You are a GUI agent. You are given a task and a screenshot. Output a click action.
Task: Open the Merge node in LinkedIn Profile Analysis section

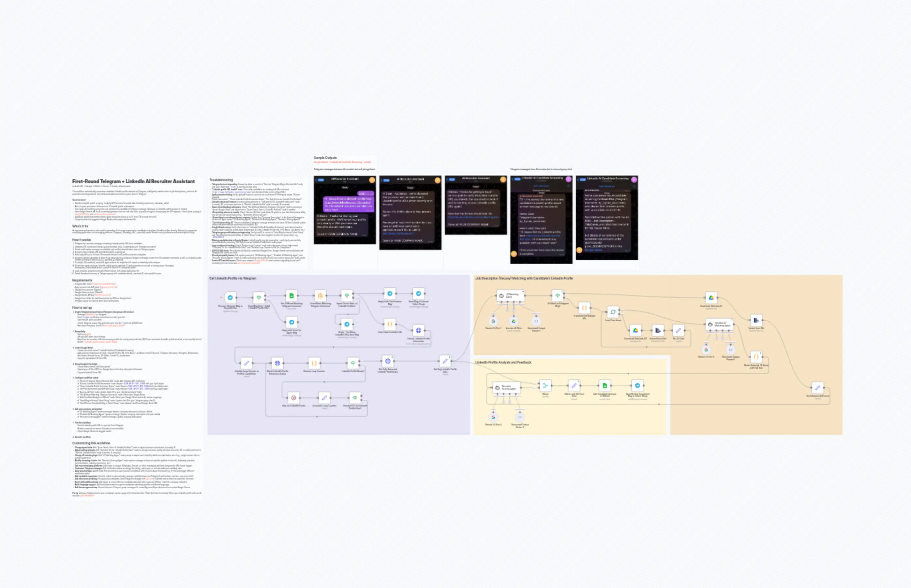coord(545,386)
